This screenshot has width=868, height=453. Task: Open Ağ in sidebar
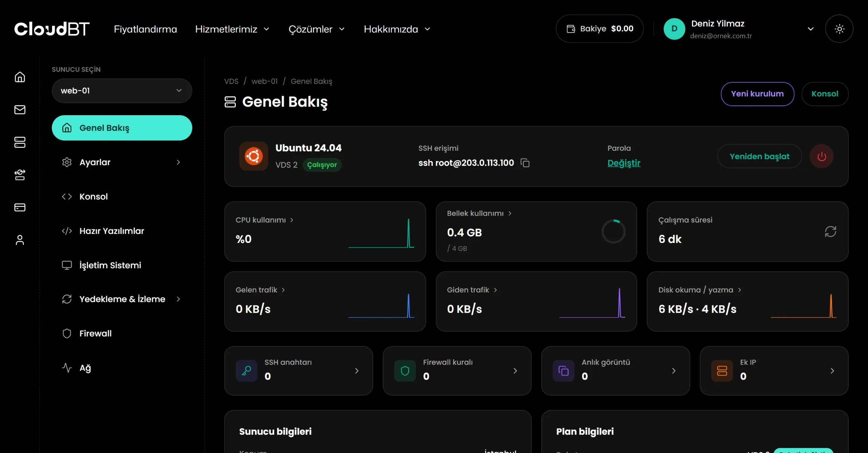pos(122,368)
